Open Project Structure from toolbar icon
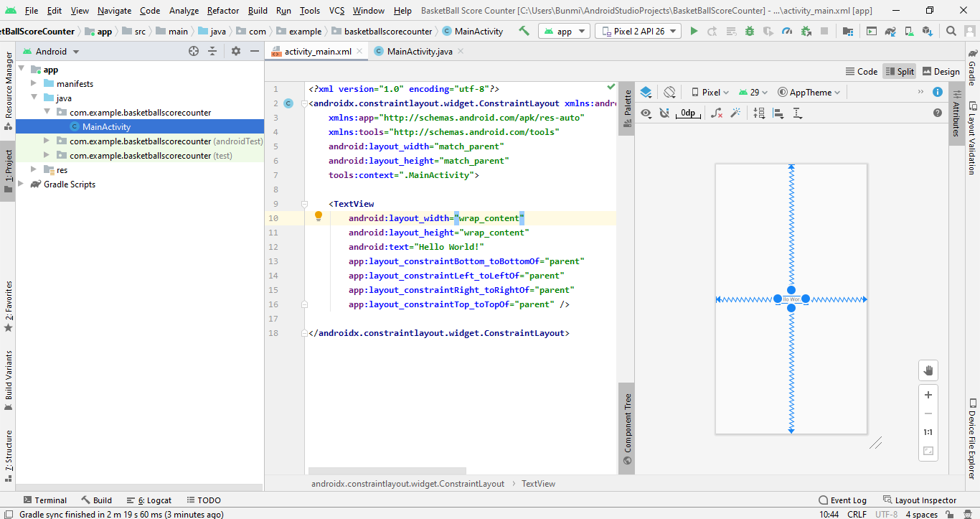 point(848,31)
